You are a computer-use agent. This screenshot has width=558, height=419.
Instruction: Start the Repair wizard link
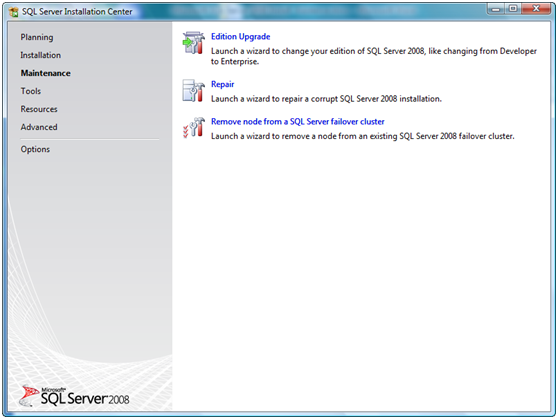[222, 84]
